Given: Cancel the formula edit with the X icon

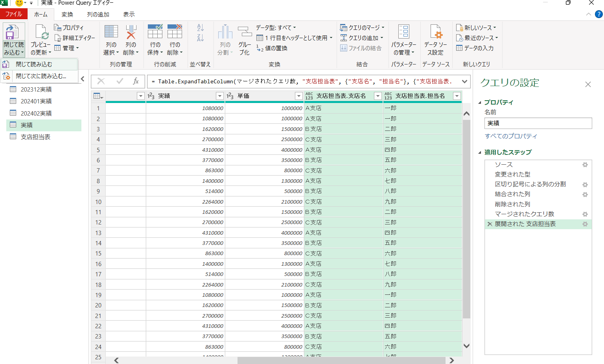Looking at the screenshot, I should (x=101, y=81).
